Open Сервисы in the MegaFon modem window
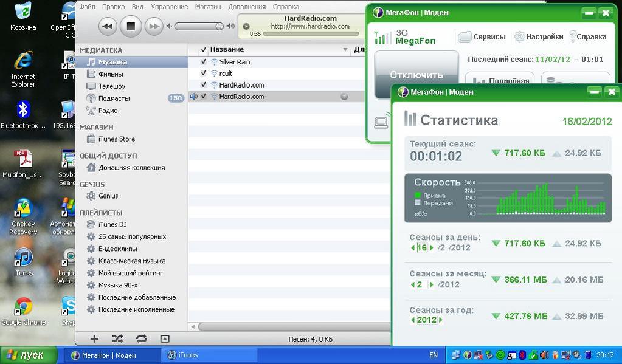622x364 pixels. tap(482, 37)
